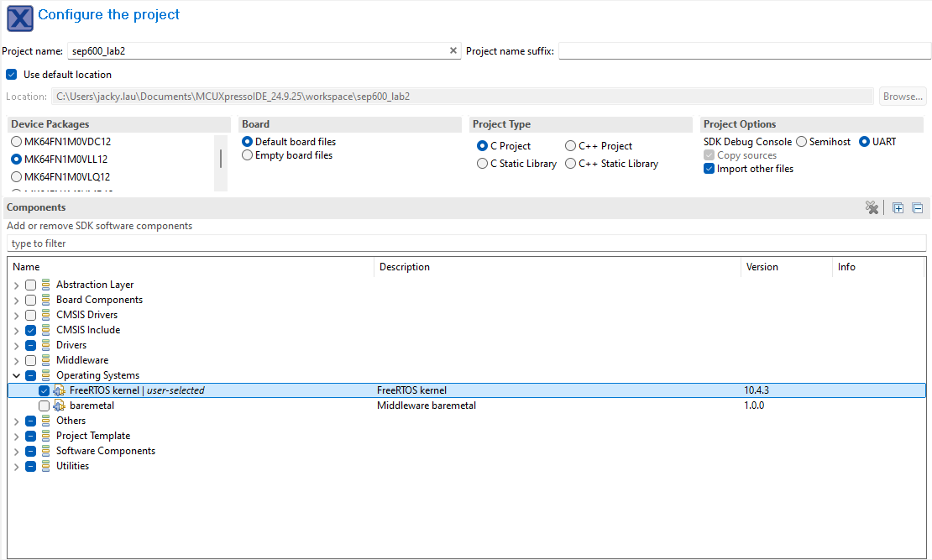Viewport: 932px width, 560px height.
Task: Check the baremetal component checkbox
Action: coord(44,406)
